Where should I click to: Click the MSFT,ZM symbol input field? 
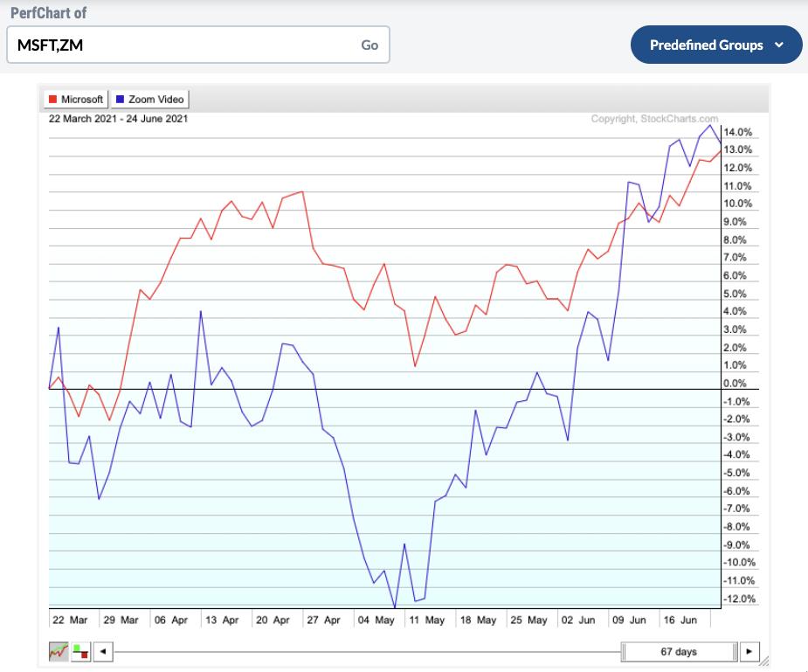pos(198,45)
